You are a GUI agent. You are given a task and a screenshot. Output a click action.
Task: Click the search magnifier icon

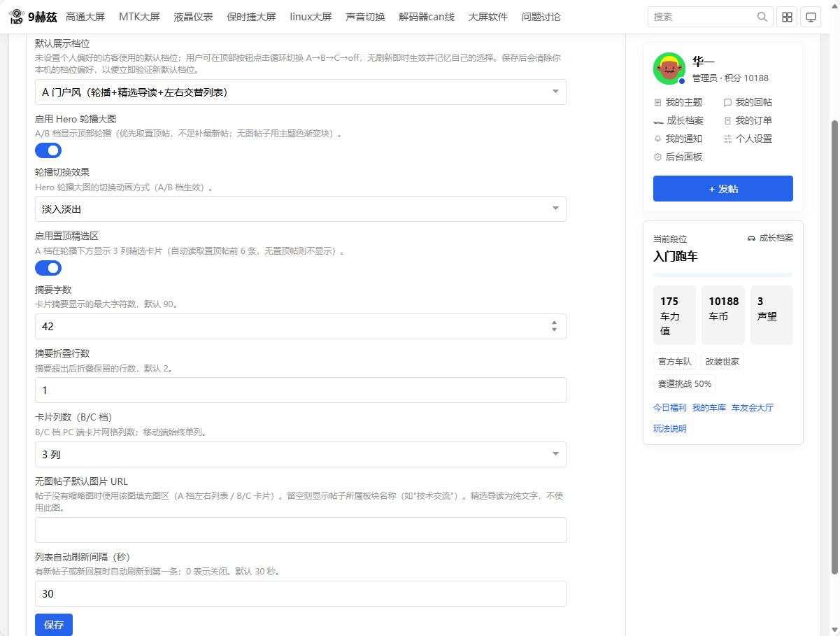point(762,17)
